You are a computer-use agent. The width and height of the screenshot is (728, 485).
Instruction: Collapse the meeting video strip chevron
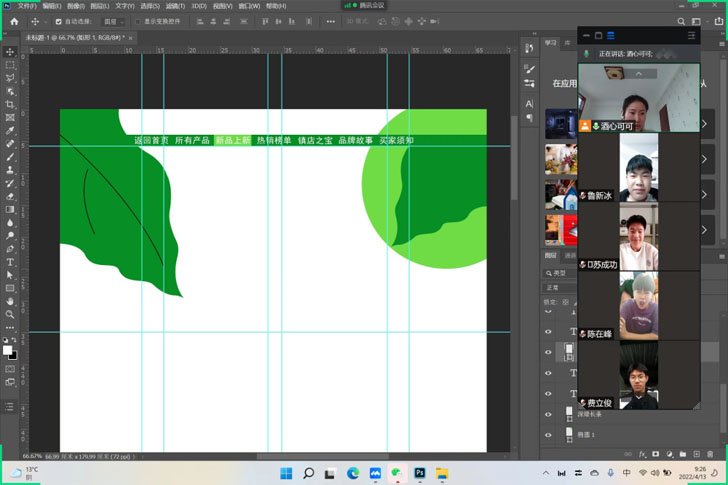638,74
